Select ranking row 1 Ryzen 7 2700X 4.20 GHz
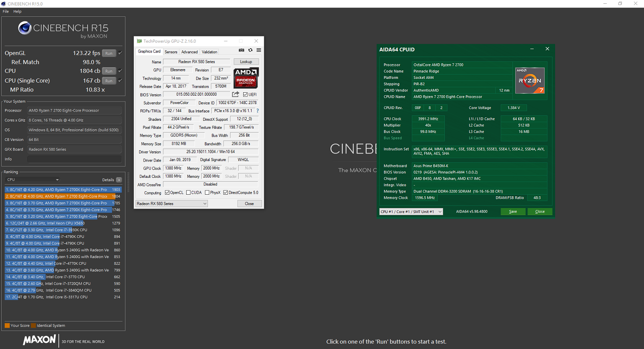The height and width of the screenshot is (349, 644). (63, 190)
